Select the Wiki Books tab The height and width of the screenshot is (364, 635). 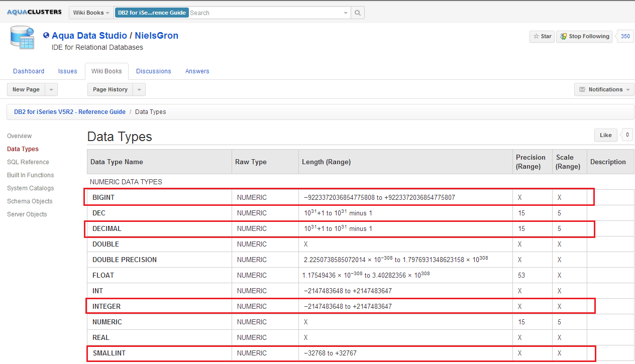[x=107, y=71]
